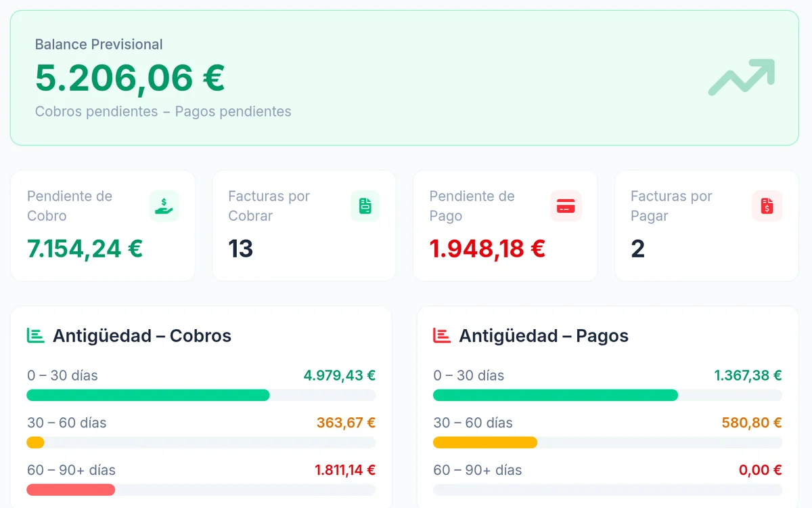Viewport: 812px width, 508px height.
Task: Click the Balance Previsional amount 5.206,06 €
Action: (x=130, y=78)
